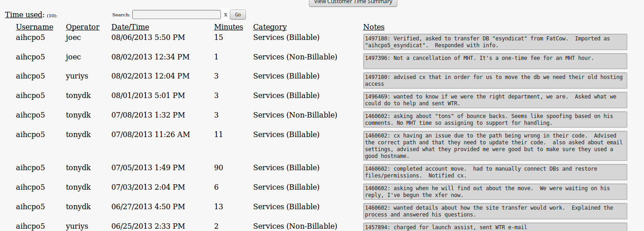Sort by the Minutes column header
Viewport: 644px width, 231px height.
229,27
